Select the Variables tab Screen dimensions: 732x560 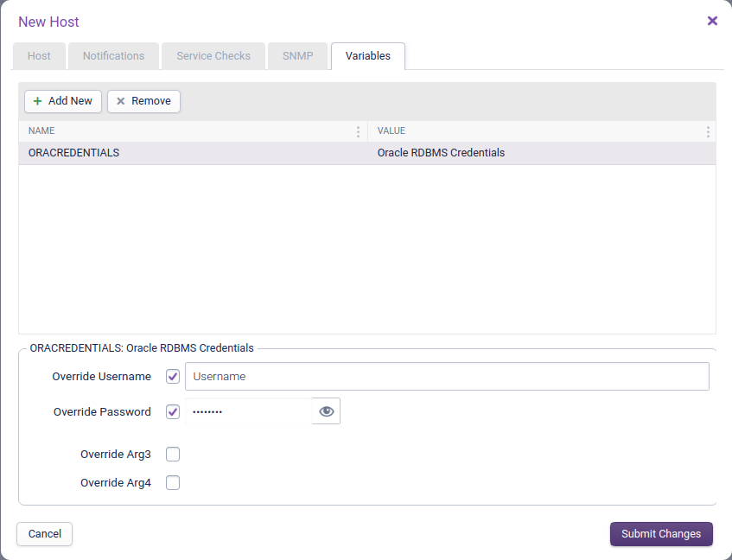coord(368,56)
